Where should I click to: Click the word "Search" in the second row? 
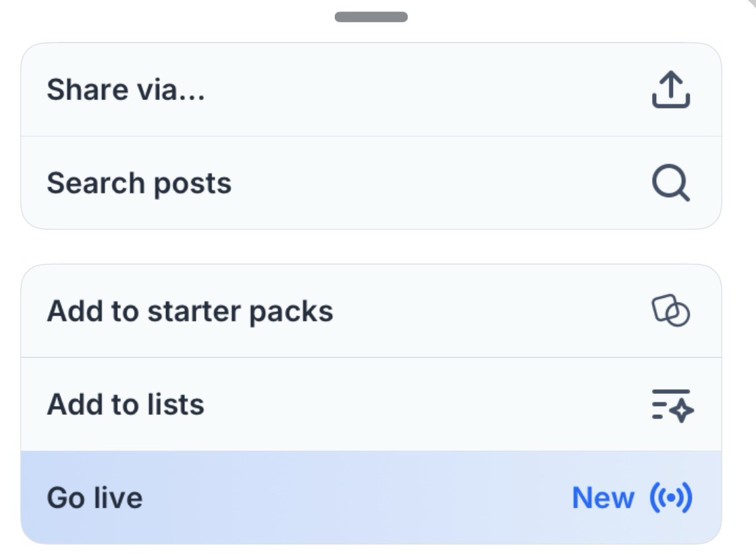pos(96,183)
